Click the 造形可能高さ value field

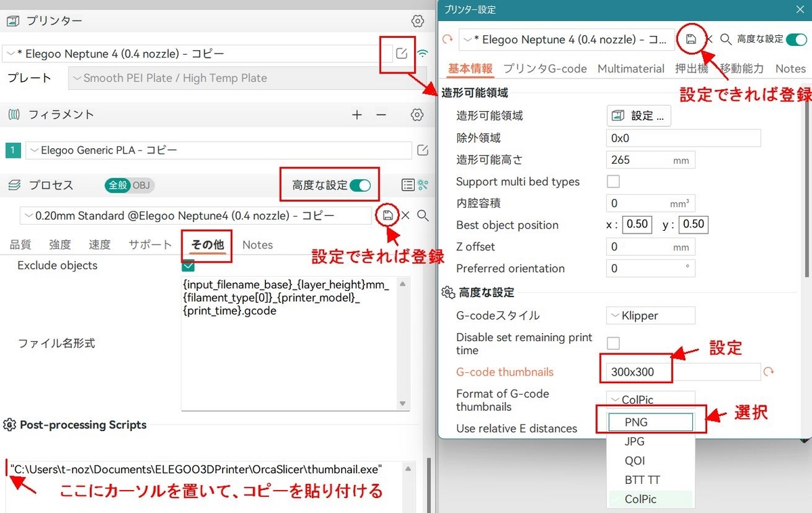click(x=650, y=160)
